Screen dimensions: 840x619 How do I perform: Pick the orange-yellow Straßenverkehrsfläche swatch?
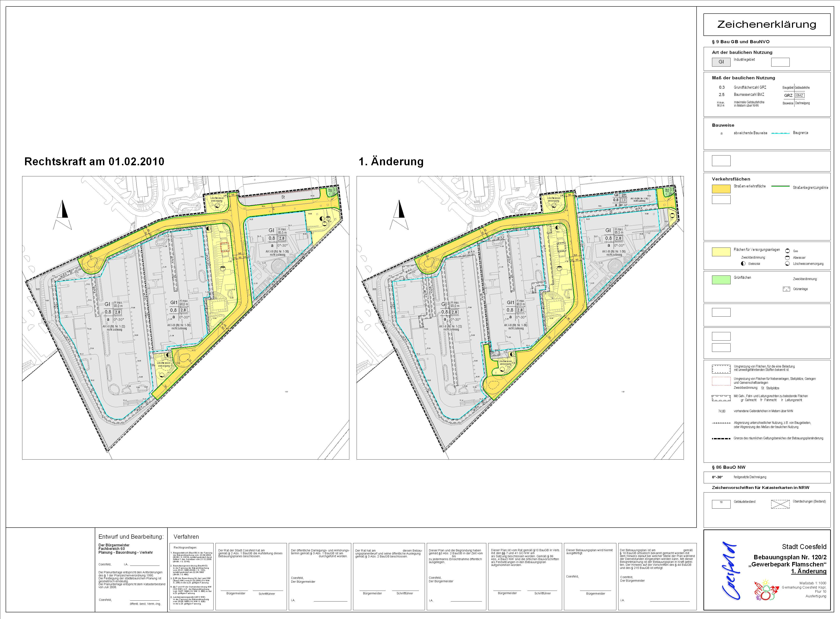coord(721,189)
